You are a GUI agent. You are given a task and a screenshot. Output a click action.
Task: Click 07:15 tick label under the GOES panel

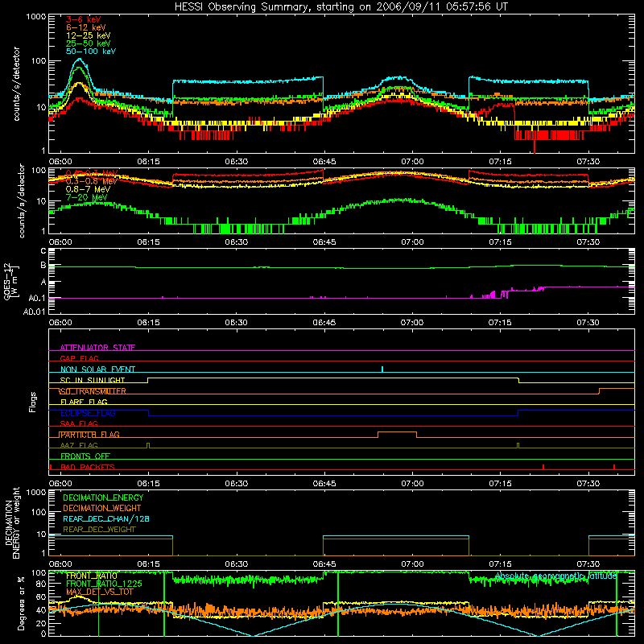[500, 323]
